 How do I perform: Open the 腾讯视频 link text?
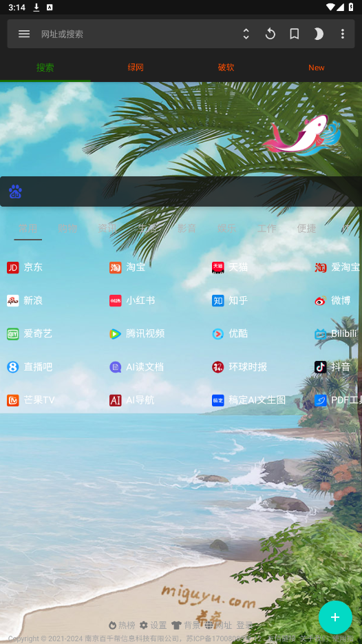[145, 334]
